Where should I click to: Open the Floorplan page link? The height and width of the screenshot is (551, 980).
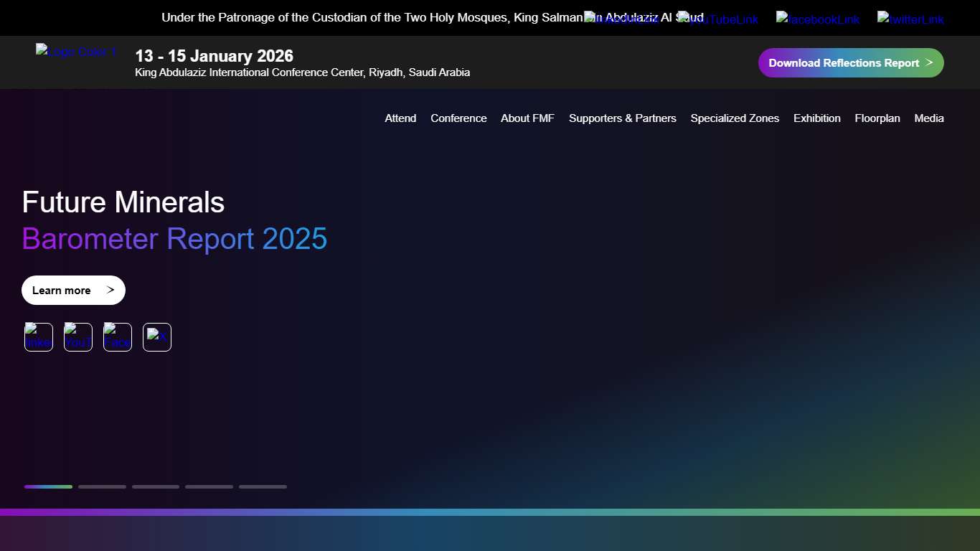click(877, 118)
